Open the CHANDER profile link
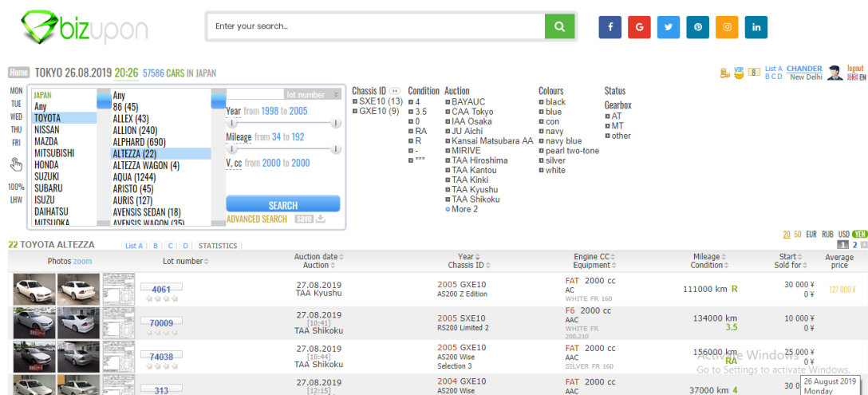This screenshot has height=395, width=868. click(x=804, y=69)
